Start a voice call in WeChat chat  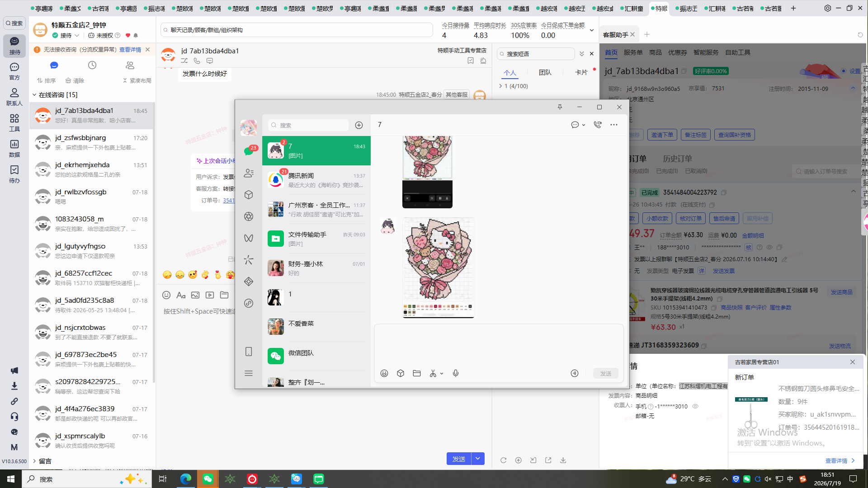pyautogui.click(x=598, y=125)
